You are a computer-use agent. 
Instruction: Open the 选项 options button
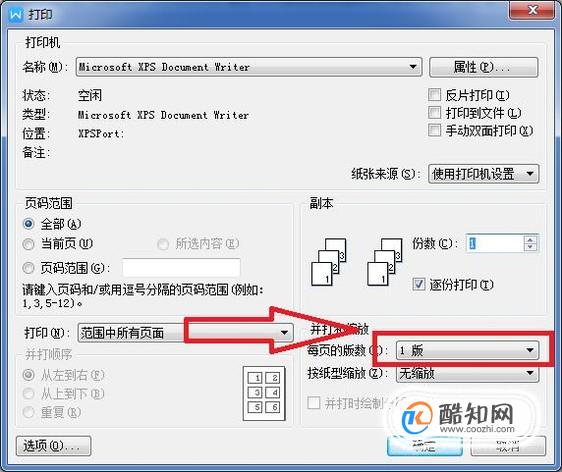pos(53,445)
